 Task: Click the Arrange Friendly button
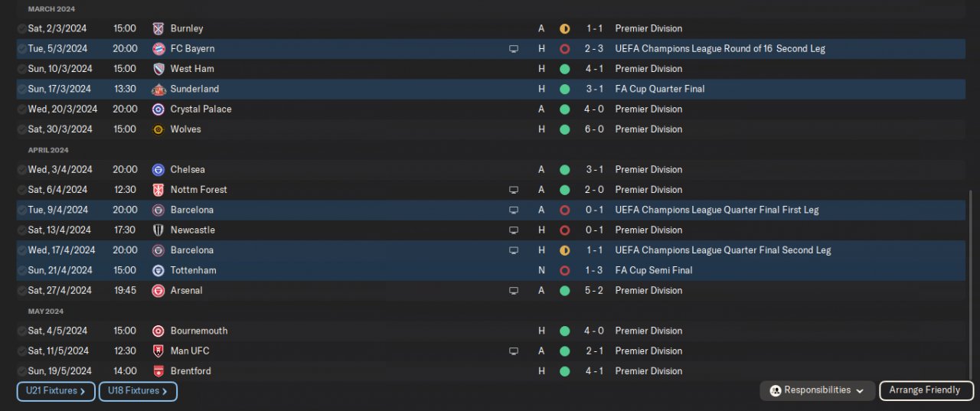tap(925, 390)
